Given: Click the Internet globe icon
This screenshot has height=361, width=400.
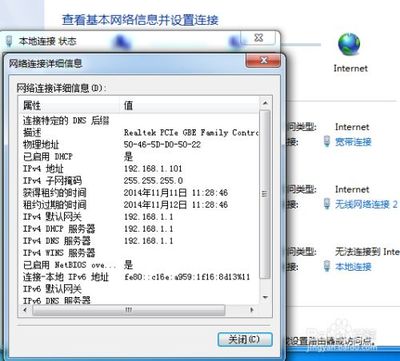Looking at the screenshot, I should tap(349, 44).
